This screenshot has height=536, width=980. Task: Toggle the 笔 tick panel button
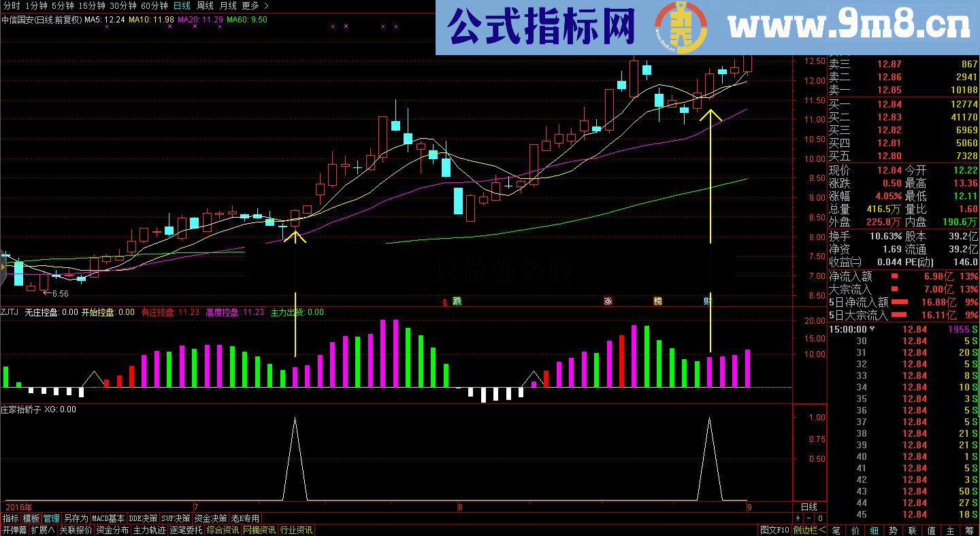[x=836, y=530]
